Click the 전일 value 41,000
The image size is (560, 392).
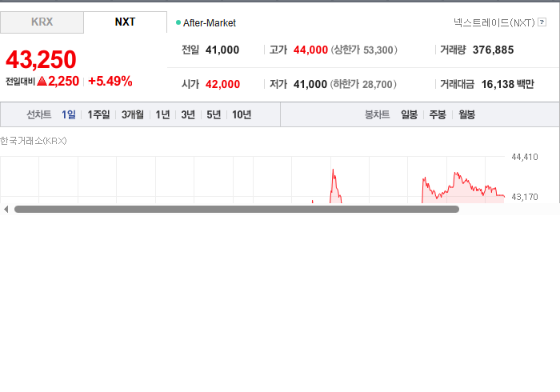[222, 50]
